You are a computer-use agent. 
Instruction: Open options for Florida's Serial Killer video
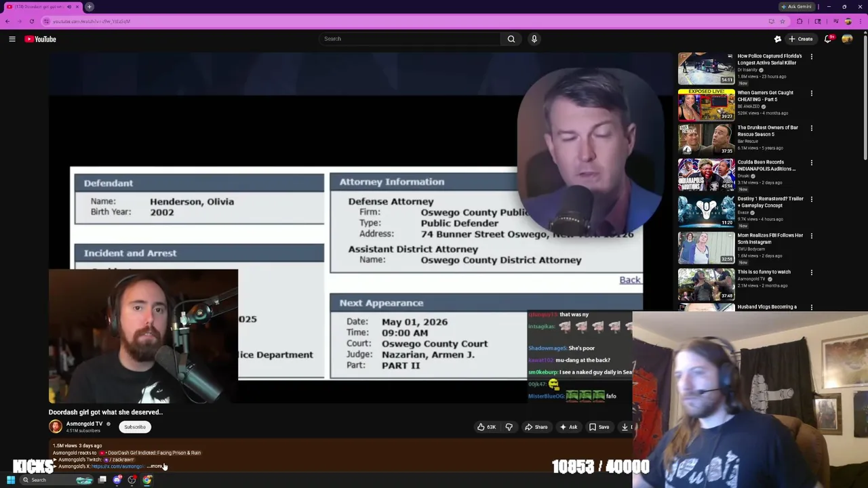[812, 57]
